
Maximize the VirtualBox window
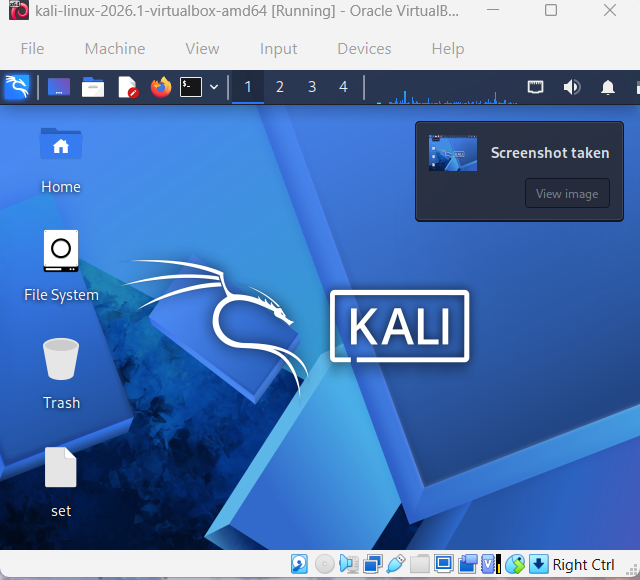(x=551, y=10)
